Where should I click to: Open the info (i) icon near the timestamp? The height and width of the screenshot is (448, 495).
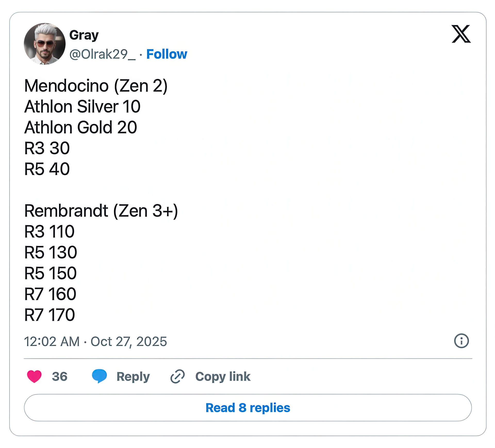coord(461,341)
